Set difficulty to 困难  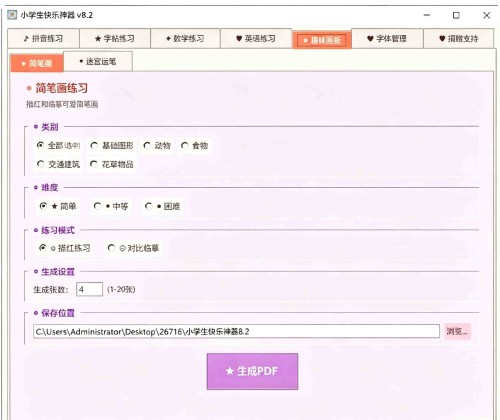(163, 206)
